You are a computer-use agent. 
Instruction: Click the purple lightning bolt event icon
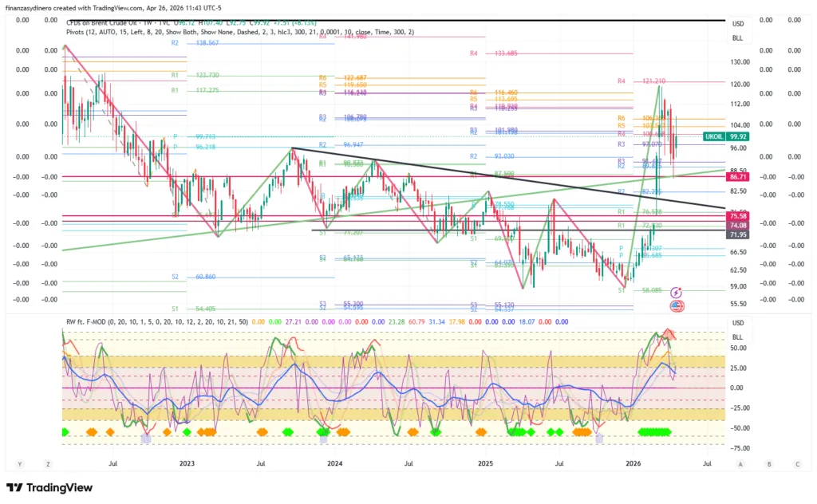677,293
